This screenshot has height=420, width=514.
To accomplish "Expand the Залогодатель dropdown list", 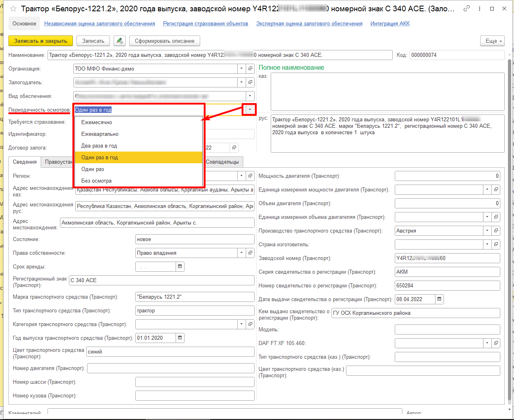I will point(242,82).
